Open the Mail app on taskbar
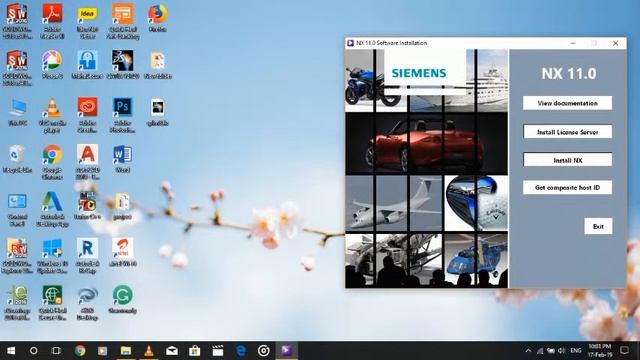Image resolution: width=640 pixels, height=360 pixels. pos(171,351)
